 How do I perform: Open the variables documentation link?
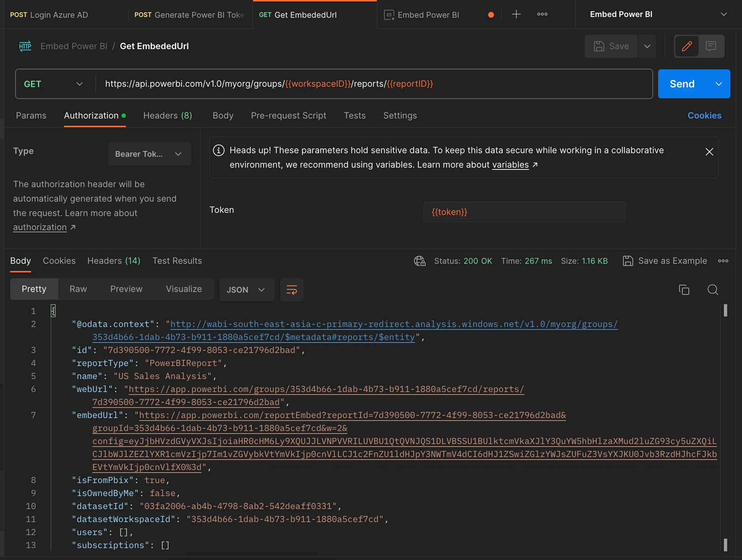click(x=511, y=165)
